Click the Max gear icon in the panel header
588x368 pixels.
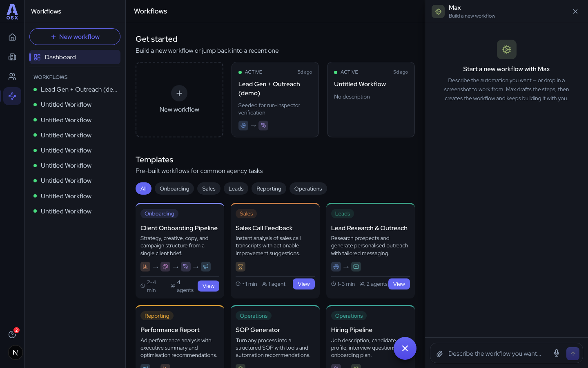click(438, 11)
